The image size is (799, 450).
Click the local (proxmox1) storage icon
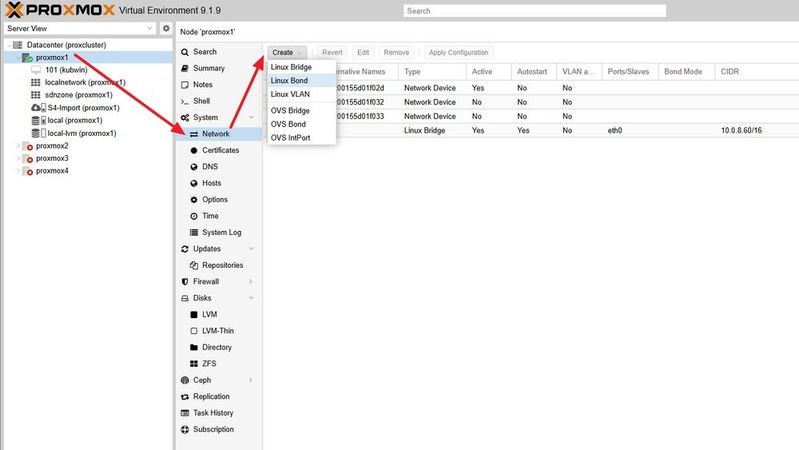click(38, 120)
